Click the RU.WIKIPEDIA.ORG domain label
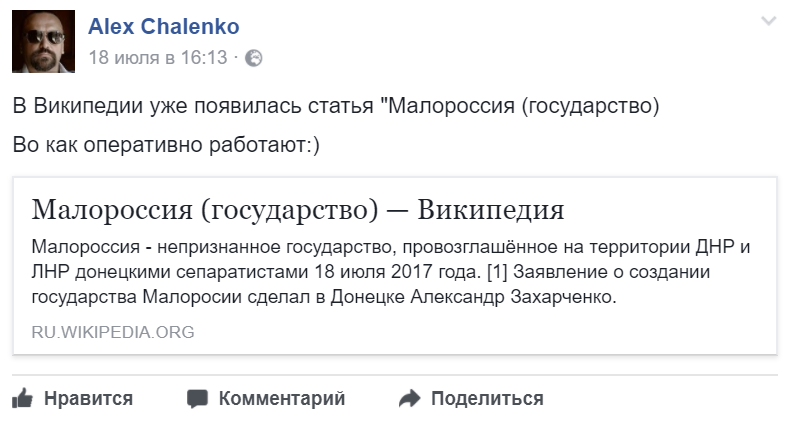This screenshot has height=422, width=793. pos(113,332)
